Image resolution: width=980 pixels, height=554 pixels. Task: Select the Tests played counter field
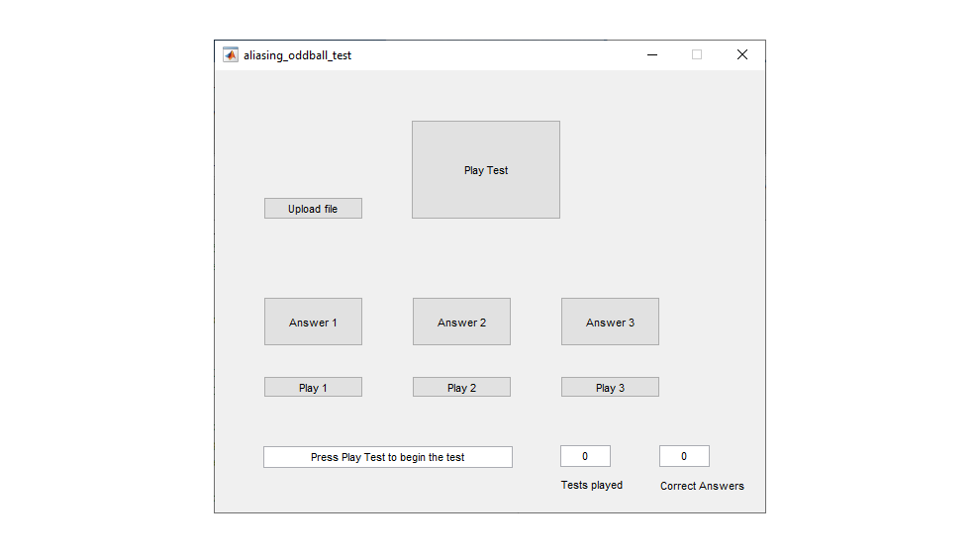586,456
